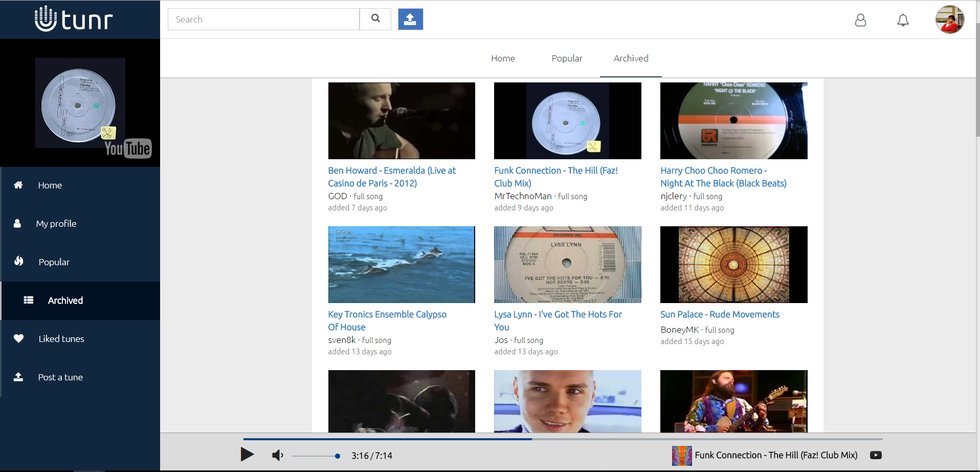
Task: Click the Liked tunes heart in the sidebar
Action: tap(19, 338)
